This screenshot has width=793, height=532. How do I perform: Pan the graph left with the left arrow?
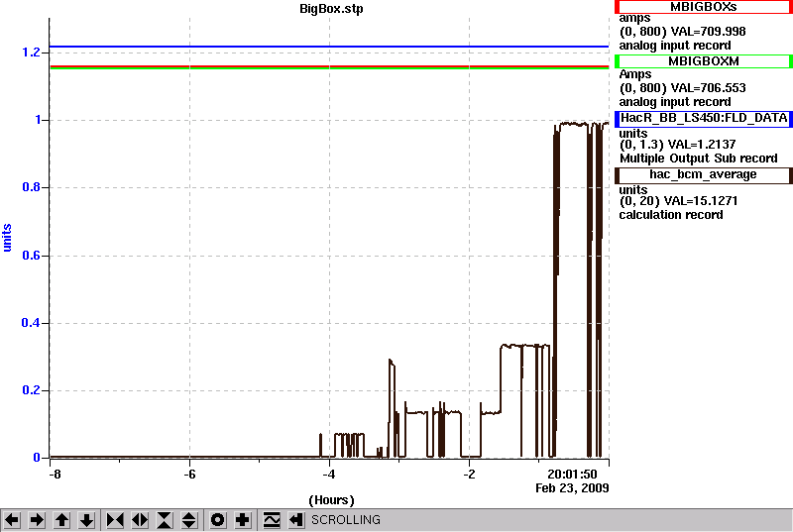tap(12, 520)
